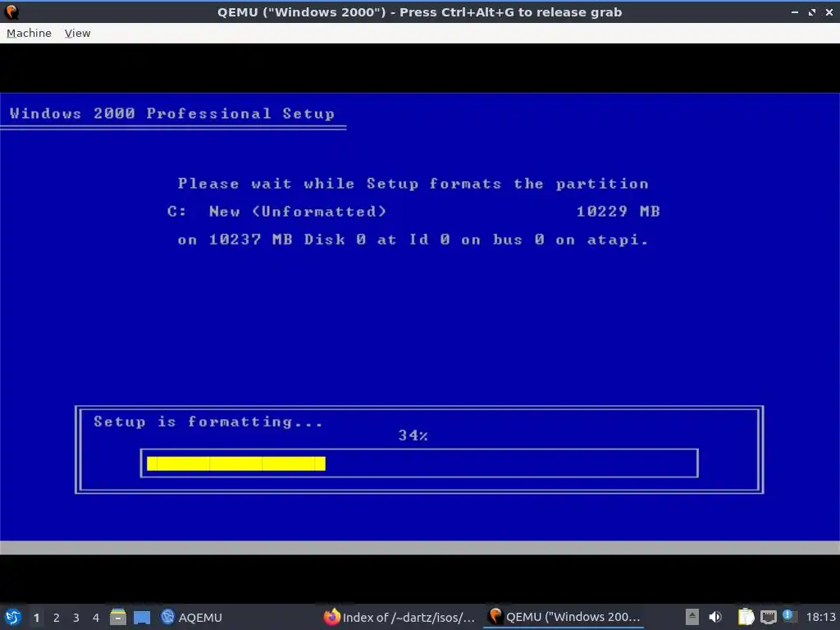
Task: Click the 'Setup is formatting...' text
Action: click(208, 422)
